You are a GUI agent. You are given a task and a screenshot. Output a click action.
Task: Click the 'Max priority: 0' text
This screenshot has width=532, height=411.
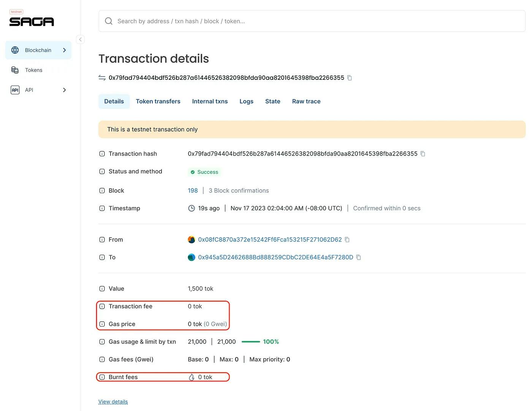tap(270, 359)
